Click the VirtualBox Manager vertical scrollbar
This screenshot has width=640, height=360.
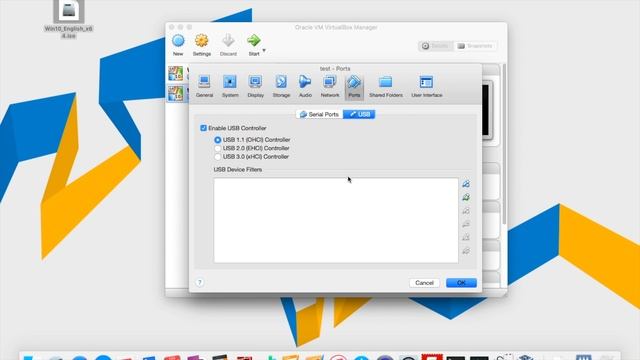click(504, 143)
